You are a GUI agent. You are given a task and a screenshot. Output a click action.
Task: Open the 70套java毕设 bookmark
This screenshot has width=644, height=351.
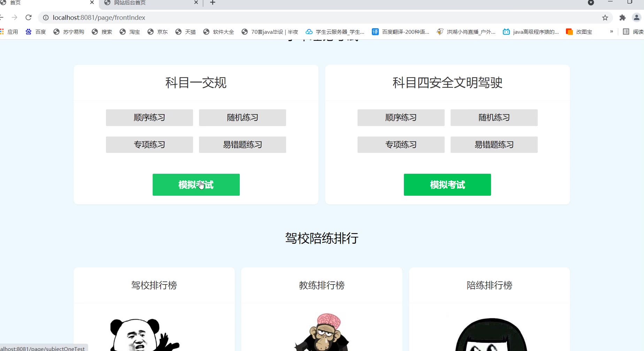(270, 32)
